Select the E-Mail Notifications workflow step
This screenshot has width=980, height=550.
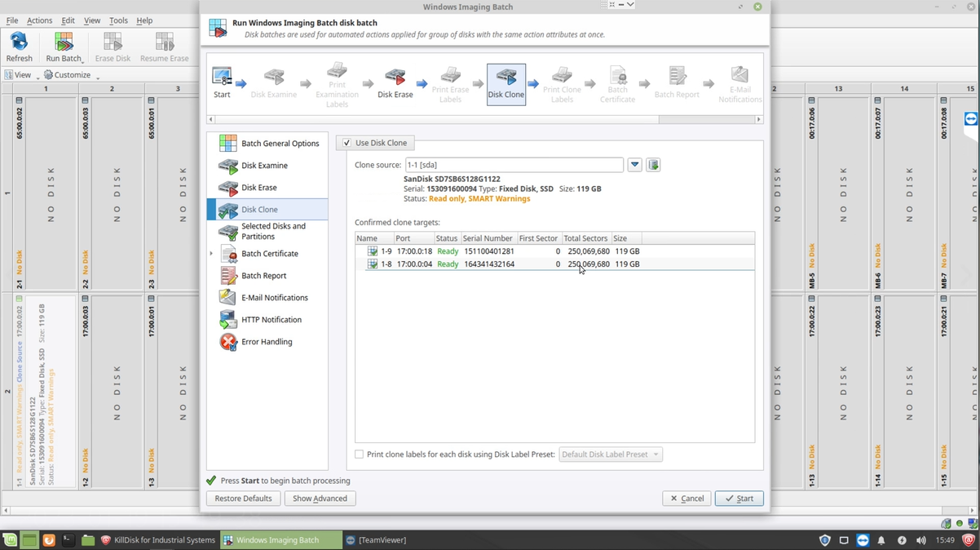point(739,85)
